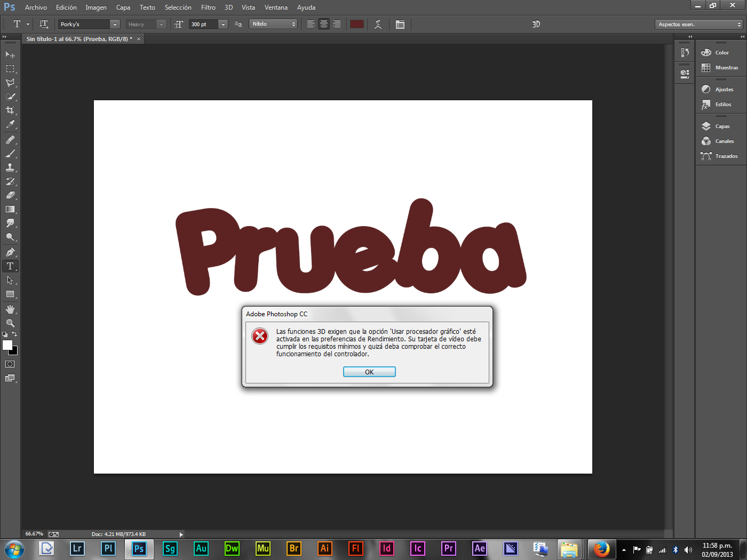The height and width of the screenshot is (560, 747).
Task: Select the Quick Selection tool
Action: pyautogui.click(x=10, y=97)
